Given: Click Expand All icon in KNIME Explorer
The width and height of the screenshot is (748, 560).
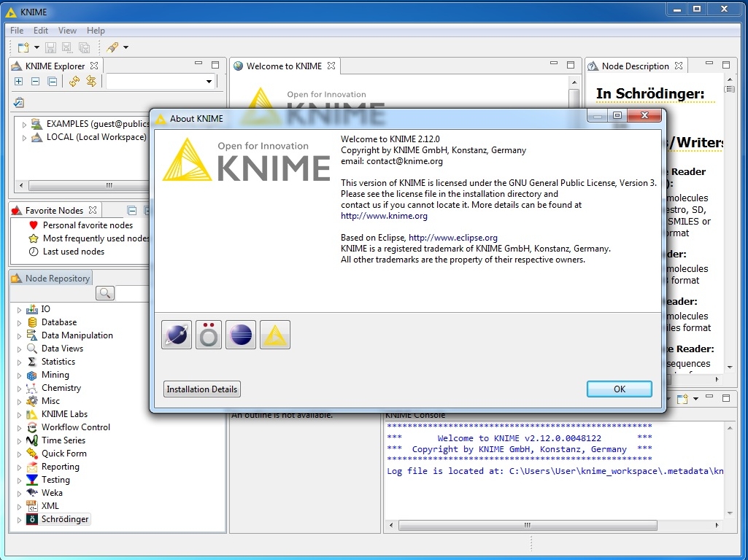Looking at the screenshot, I should (x=18, y=82).
